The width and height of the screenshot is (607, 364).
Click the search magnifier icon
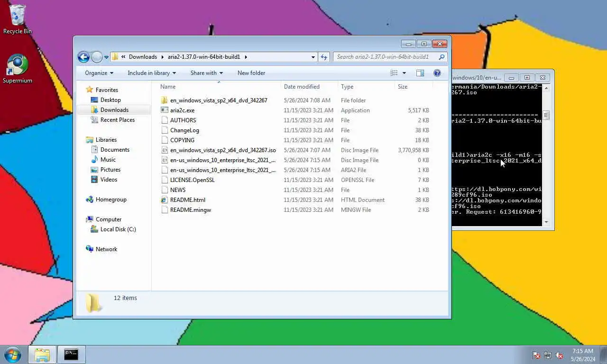441,57
